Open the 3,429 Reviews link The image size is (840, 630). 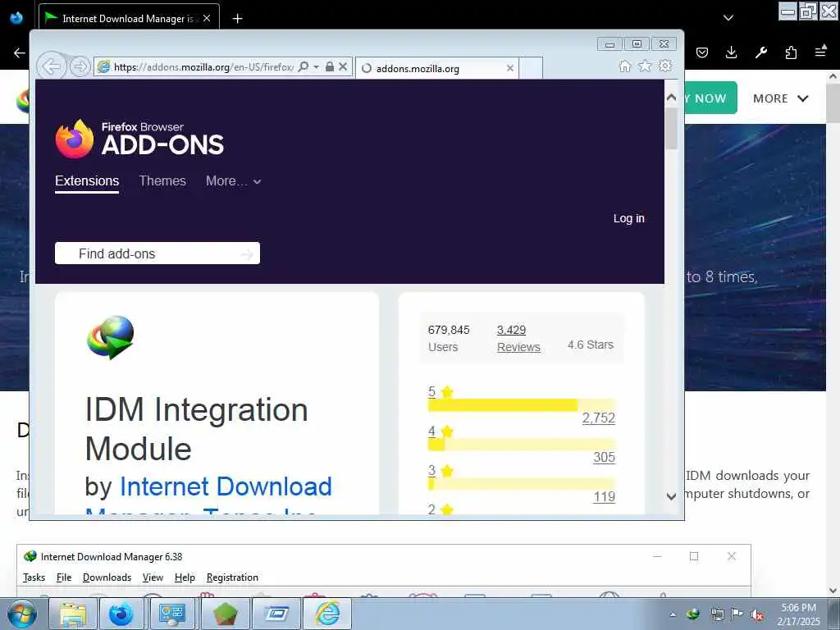coord(518,339)
